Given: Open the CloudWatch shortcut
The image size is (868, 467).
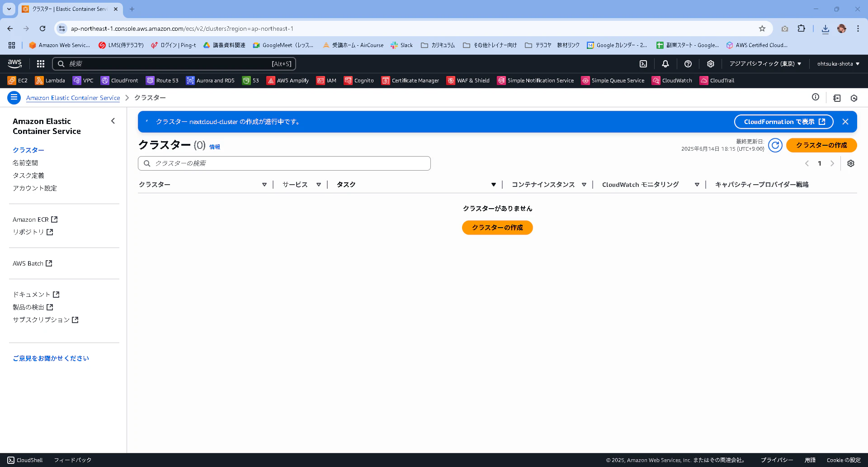Looking at the screenshot, I should point(672,81).
